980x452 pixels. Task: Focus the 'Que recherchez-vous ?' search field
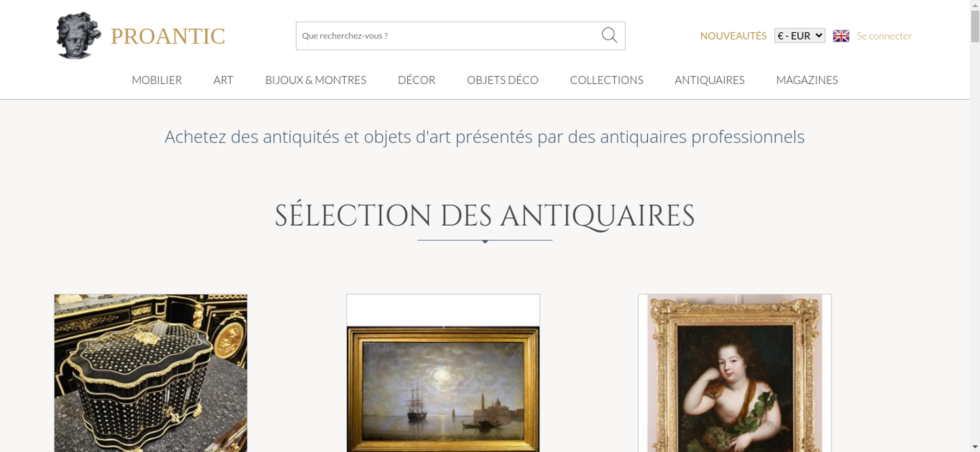click(x=448, y=36)
